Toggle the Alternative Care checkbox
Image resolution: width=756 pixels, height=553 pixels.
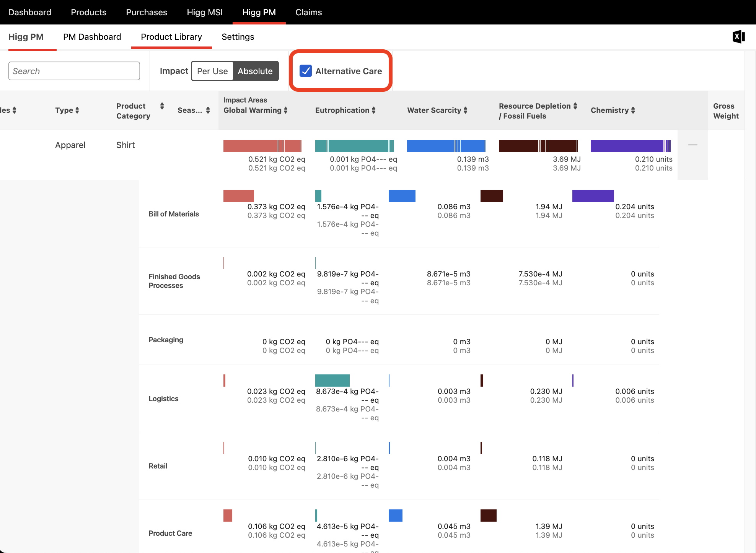click(306, 71)
